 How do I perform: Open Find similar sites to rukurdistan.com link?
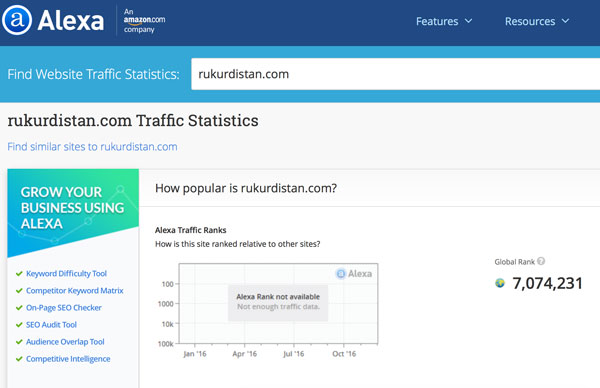[x=92, y=147]
